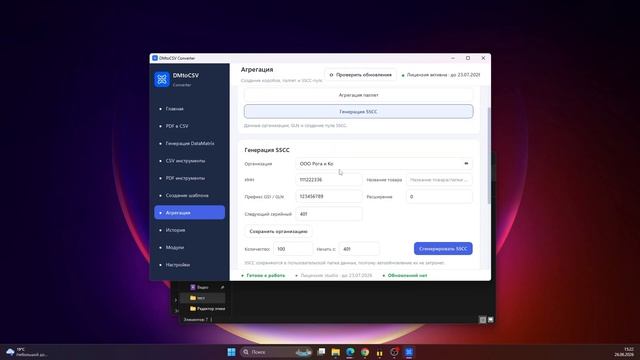Screen dimensions: 640x360
Task: Go to PDF в CSV in the sidebar
Action: [189, 126]
